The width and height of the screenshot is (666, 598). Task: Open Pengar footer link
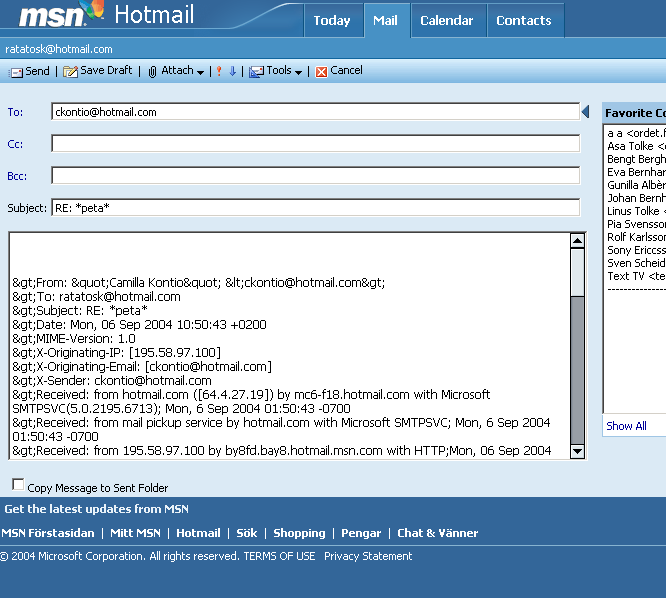click(x=361, y=533)
